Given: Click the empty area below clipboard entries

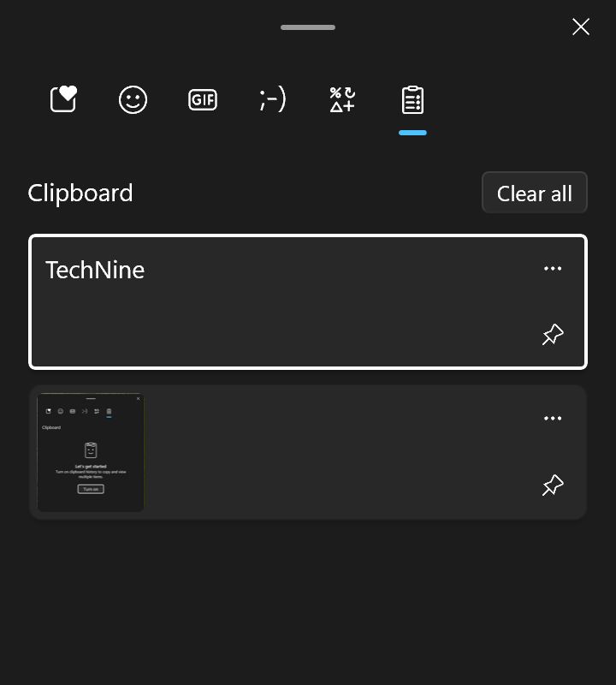Looking at the screenshot, I should point(308,599).
